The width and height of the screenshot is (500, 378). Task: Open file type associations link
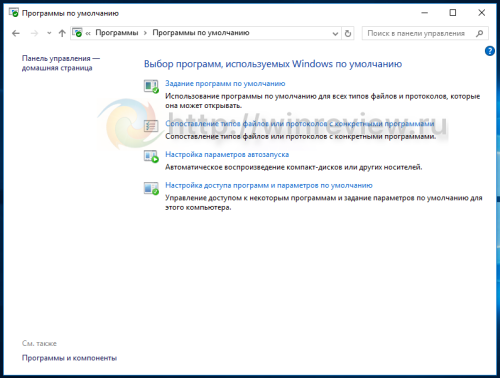click(300, 124)
